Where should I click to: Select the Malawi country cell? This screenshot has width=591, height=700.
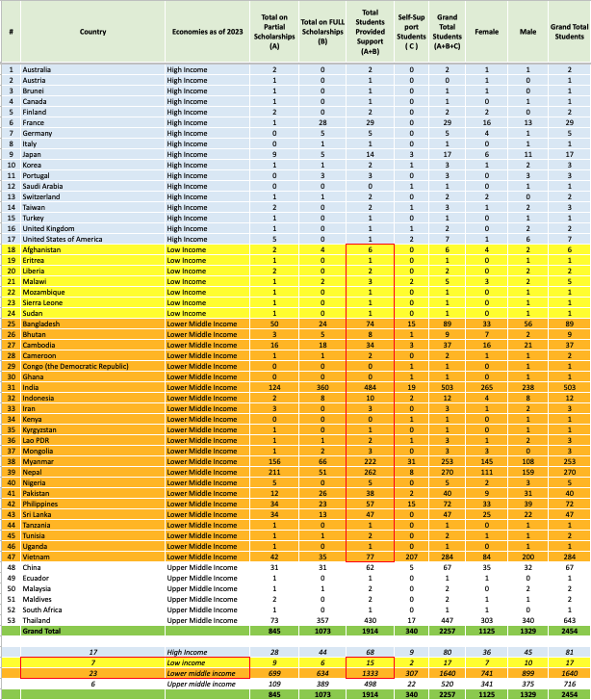(92, 282)
